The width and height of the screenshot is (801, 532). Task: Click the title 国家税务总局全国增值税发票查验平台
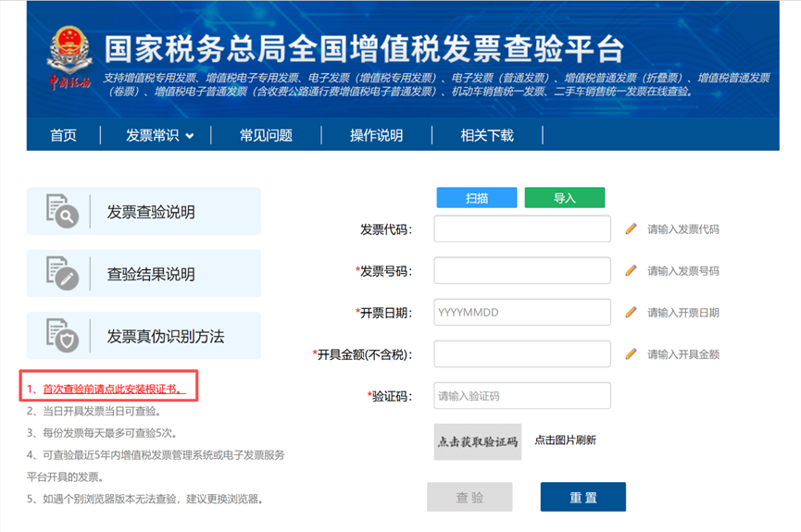point(364,49)
